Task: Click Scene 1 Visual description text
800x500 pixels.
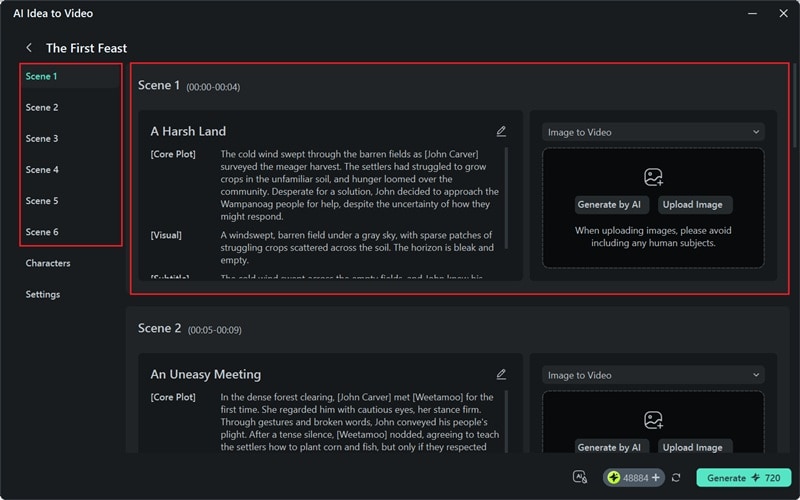Action: coord(357,247)
